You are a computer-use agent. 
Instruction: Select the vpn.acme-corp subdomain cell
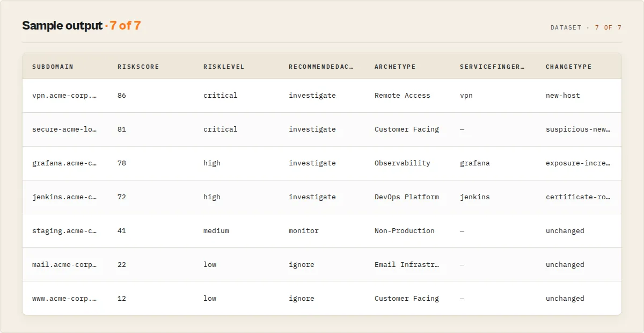tap(64, 96)
